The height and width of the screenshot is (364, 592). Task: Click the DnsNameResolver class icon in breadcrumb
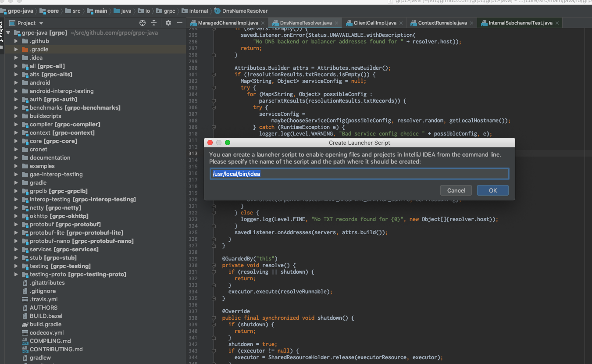click(x=218, y=11)
